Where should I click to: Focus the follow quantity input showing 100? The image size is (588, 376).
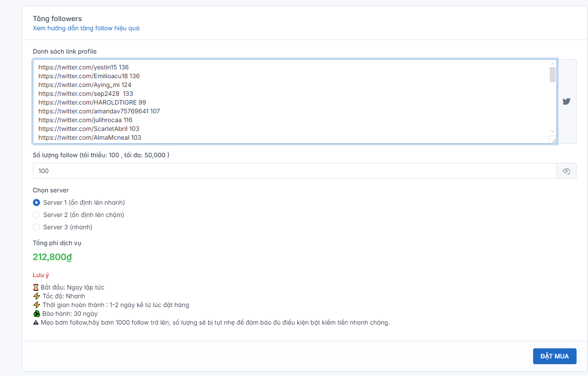294,171
